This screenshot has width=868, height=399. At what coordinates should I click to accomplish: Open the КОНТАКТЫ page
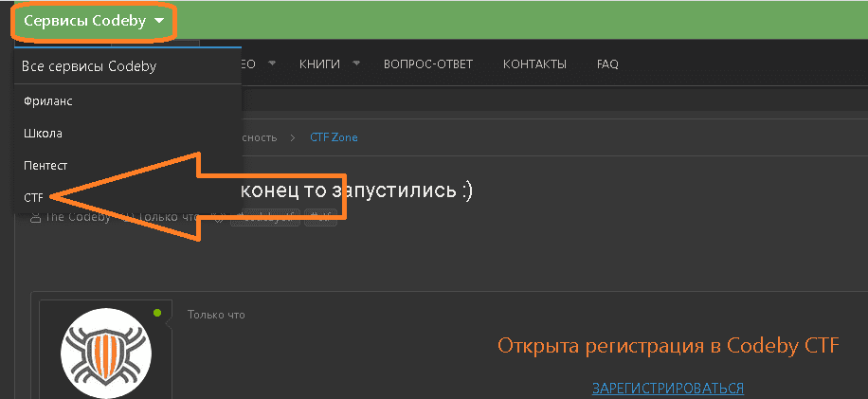click(x=534, y=64)
